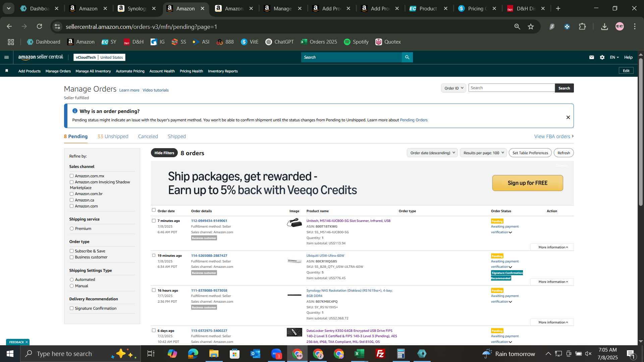Open the Spotify bookmark
Image resolution: width=644 pixels, height=362 pixels.
click(356, 42)
